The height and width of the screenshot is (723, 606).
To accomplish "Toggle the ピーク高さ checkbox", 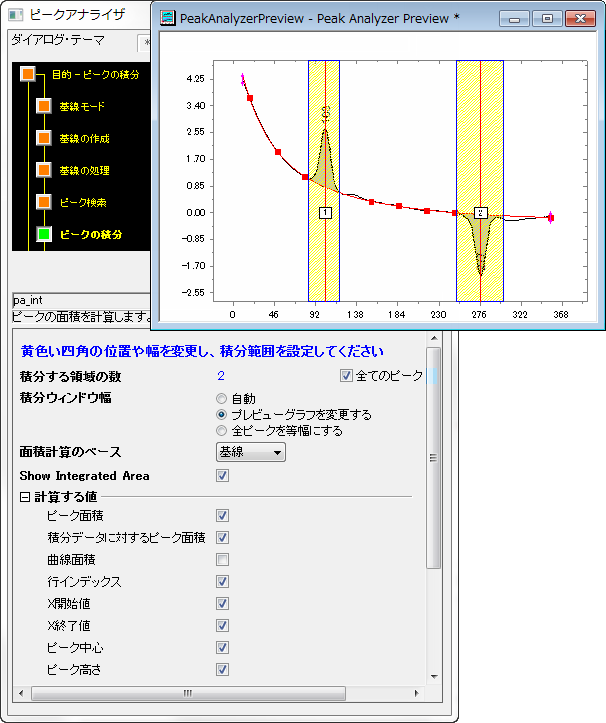I will [x=222, y=669].
